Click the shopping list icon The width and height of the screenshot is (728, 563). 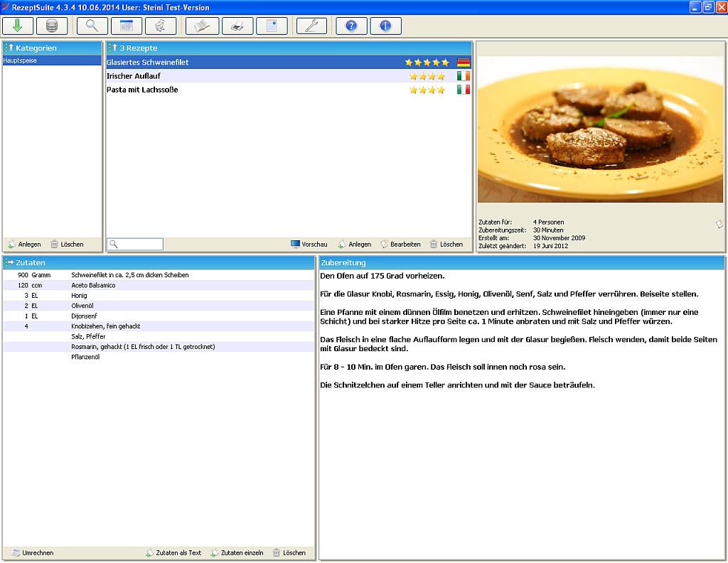[x=162, y=26]
